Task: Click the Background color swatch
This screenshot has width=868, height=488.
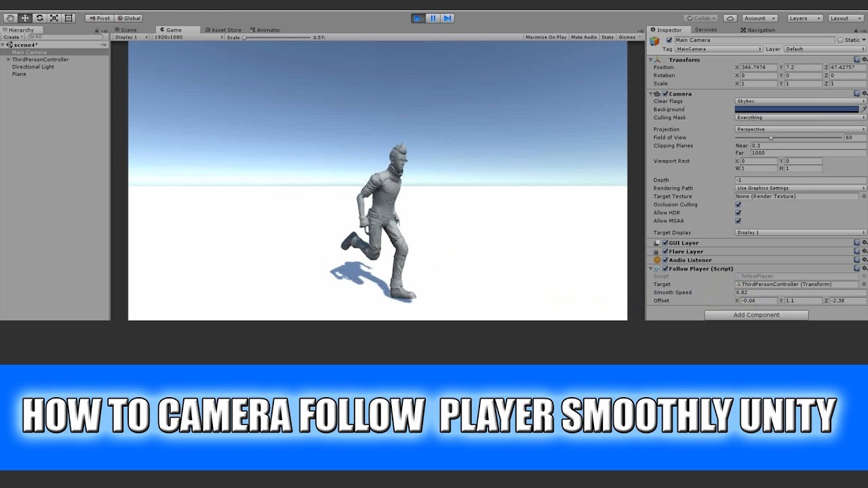Action: point(797,109)
